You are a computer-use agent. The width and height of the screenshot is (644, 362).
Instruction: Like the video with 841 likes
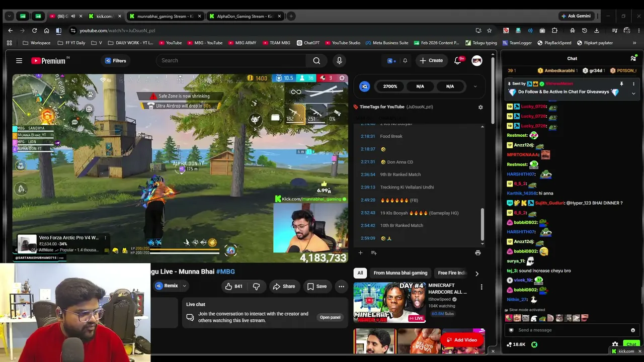(233, 286)
